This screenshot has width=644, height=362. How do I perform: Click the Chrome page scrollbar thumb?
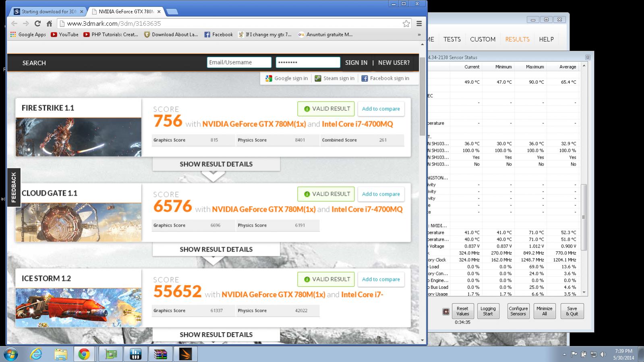[x=422, y=97]
